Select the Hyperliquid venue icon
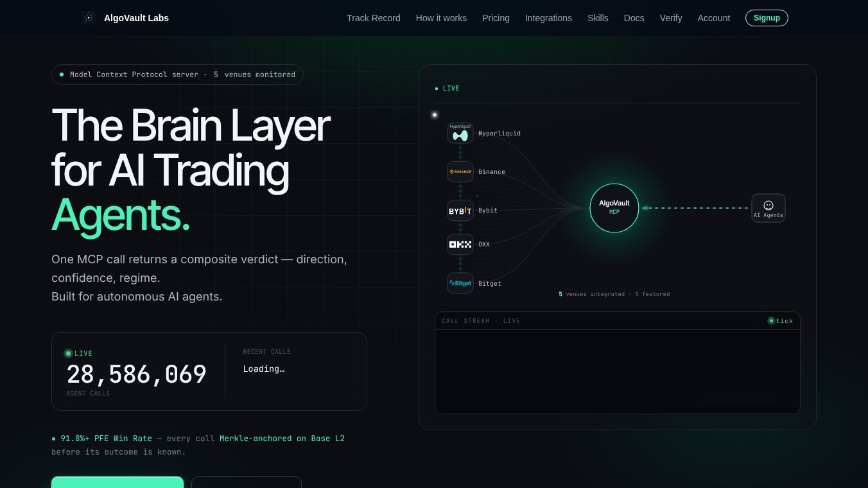 tap(460, 133)
